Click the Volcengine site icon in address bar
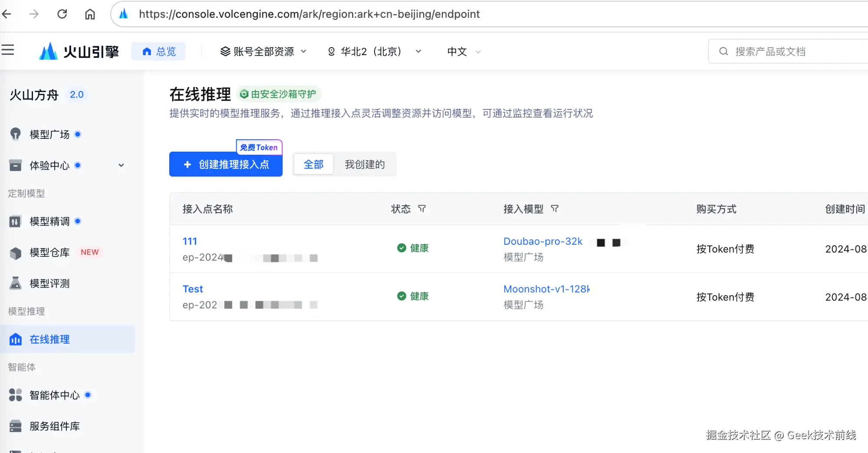Screen dimensions: 868x453 pos(124,14)
